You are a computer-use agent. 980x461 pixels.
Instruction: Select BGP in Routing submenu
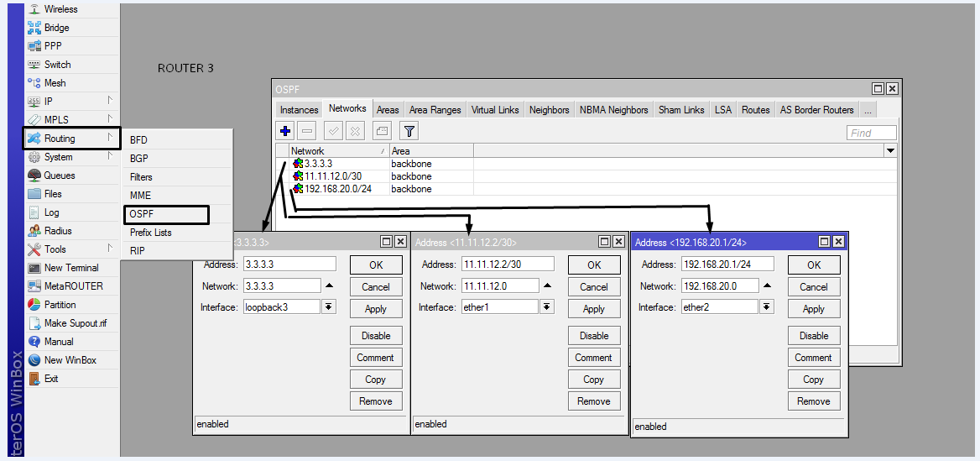click(x=139, y=159)
